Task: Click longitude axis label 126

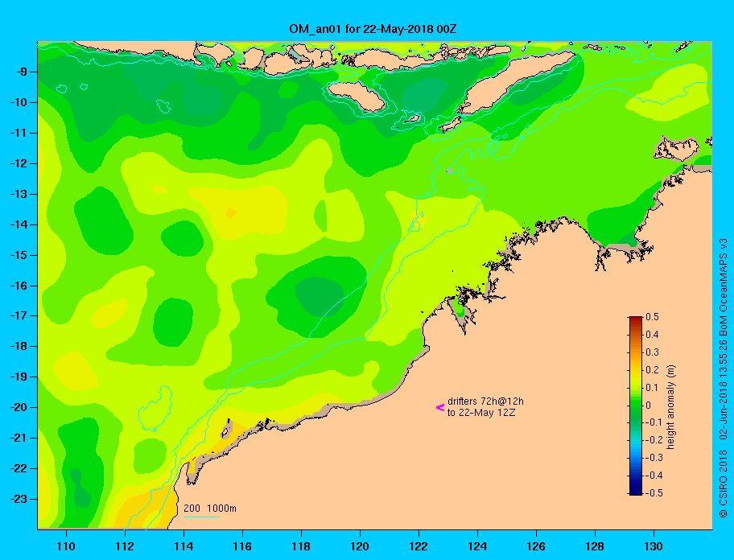Action: pyautogui.click(x=536, y=546)
